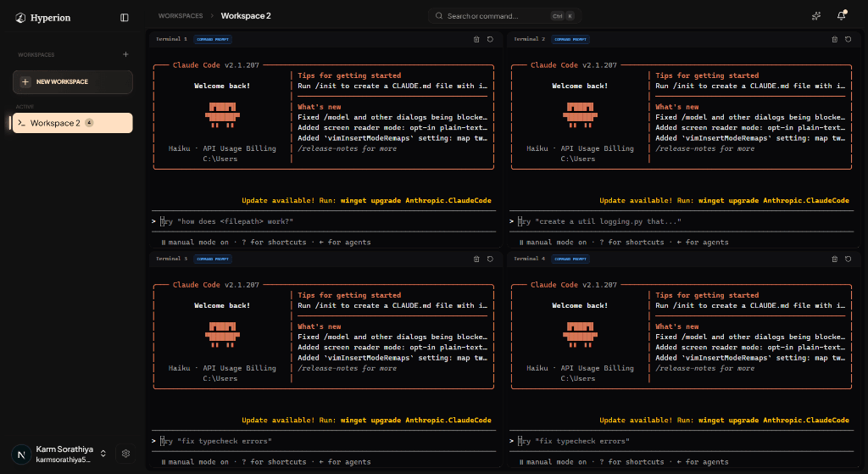Restart Terminal 1 with its refresh icon
Screen dimensions: 868x474
click(490, 39)
